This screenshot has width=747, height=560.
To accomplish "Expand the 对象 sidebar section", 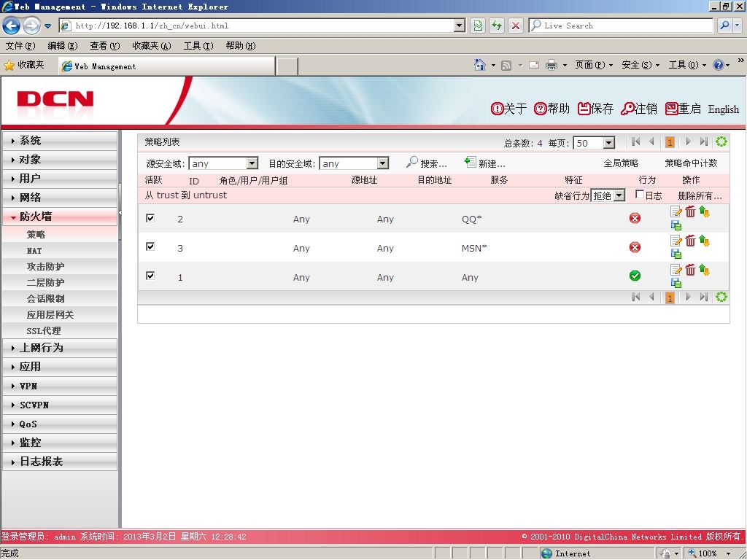I will point(60,160).
